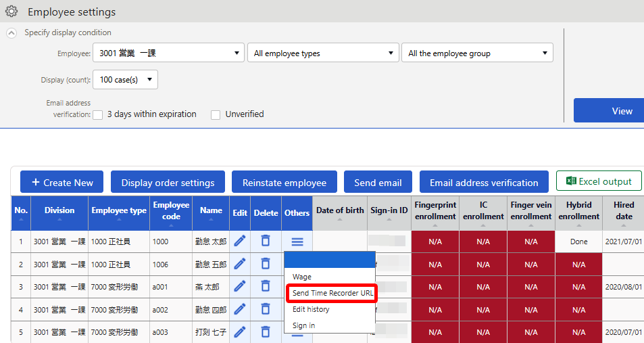The width and height of the screenshot is (644, 343).
Task: Open Others menu icon for employee 1000
Action: pyautogui.click(x=297, y=242)
